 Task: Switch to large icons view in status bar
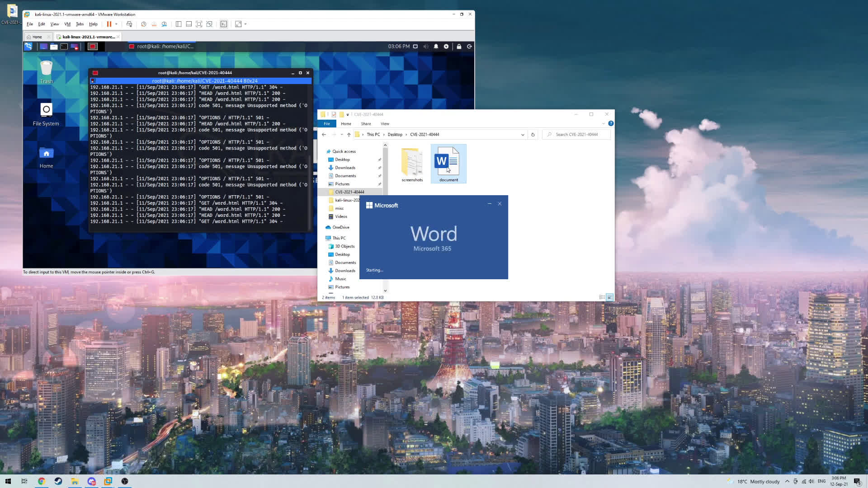tap(610, 297)
